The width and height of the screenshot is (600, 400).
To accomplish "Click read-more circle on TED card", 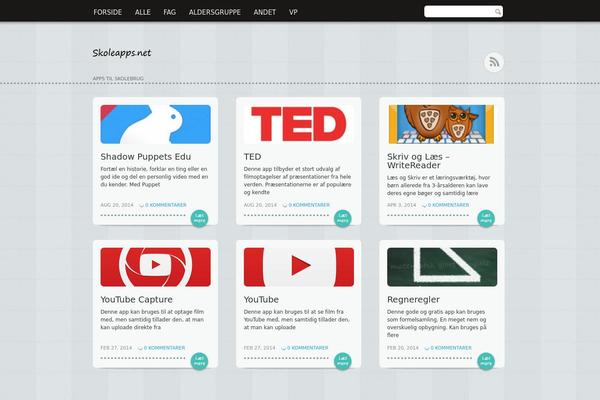I will (x=342, y=218).
